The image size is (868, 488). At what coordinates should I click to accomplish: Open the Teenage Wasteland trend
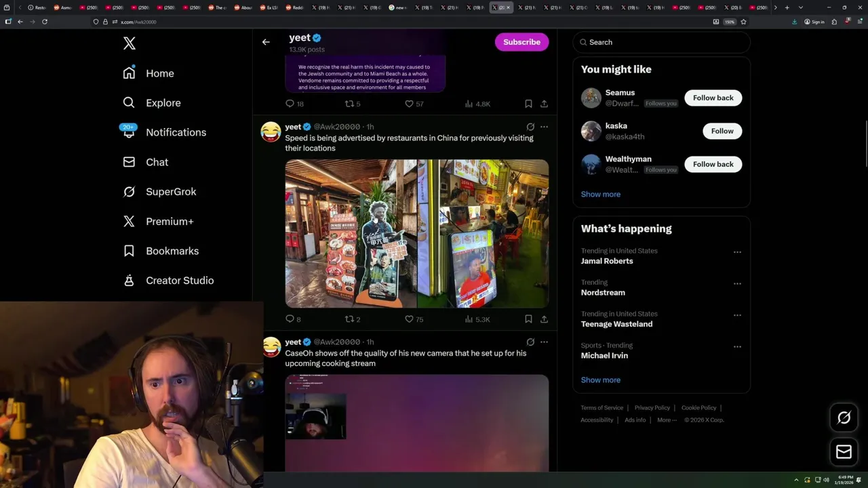coord(616,324)
